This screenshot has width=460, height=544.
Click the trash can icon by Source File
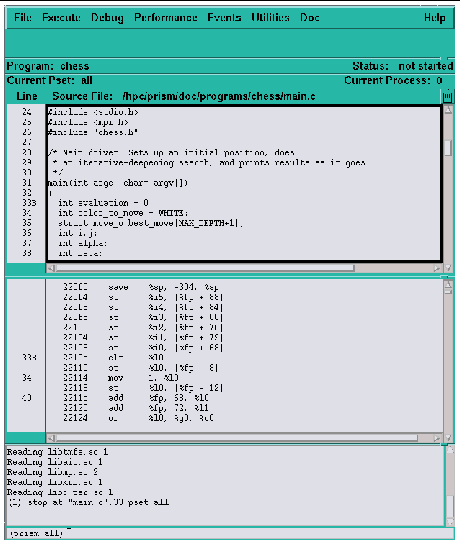(448, 96)
